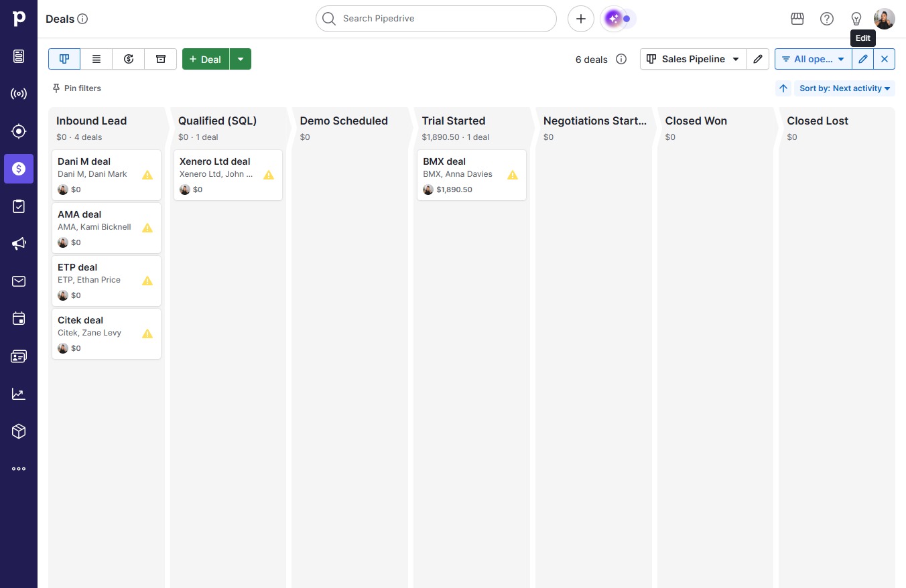Click the 6 deals count text
This screenshot has width=906, height=588.
(x=592, y=60)
